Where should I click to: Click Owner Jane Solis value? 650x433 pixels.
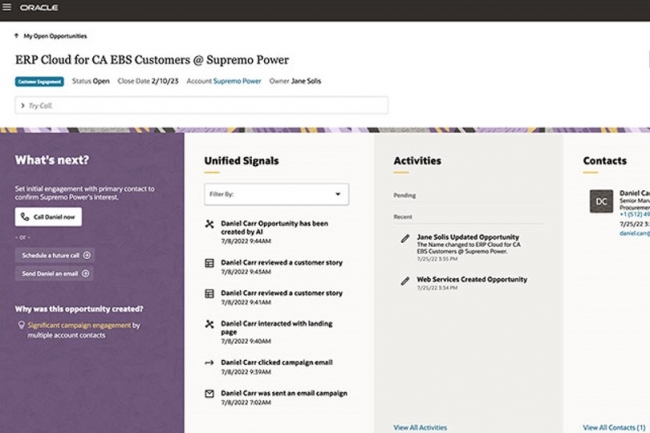click(x=306, y=81)
